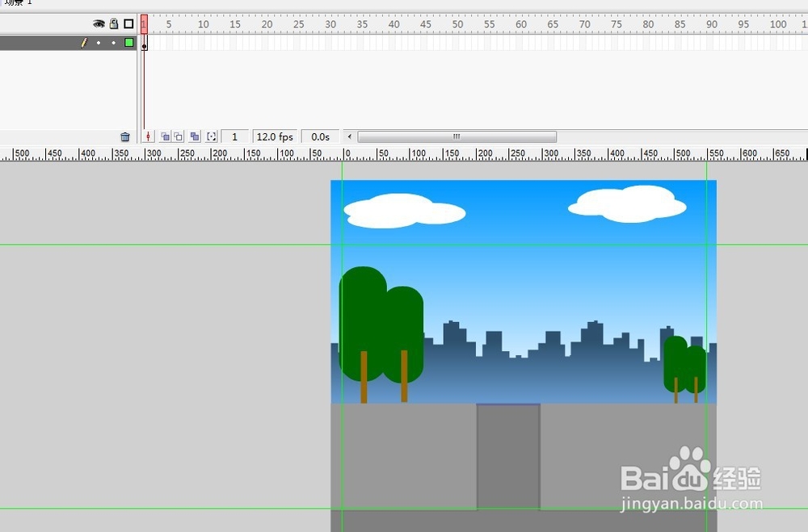Click frame 50 on the timeline ruler

[x=456, y=24]
